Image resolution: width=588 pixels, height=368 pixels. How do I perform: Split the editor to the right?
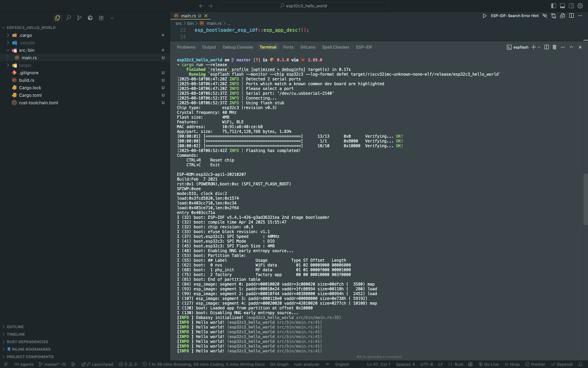(571, 16)
